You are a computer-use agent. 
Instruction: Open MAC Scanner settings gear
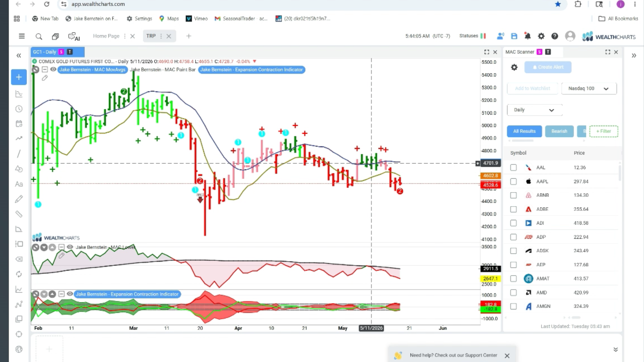click(514, 67)
